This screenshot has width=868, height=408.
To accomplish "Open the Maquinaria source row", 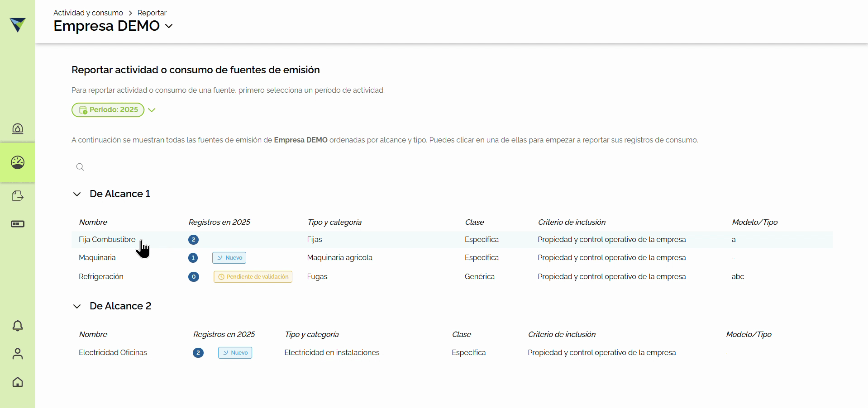I will click(452, 258).
